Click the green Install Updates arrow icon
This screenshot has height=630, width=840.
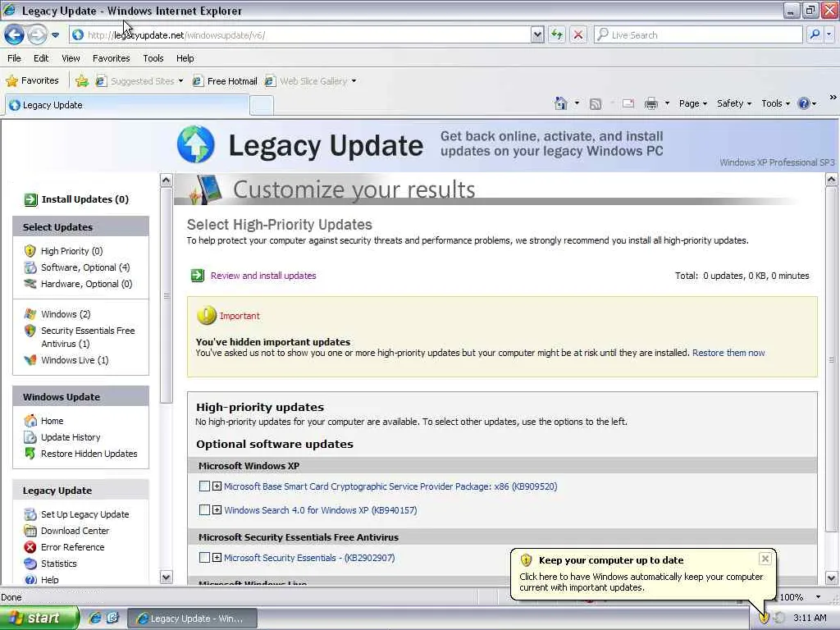click(30, 200)
